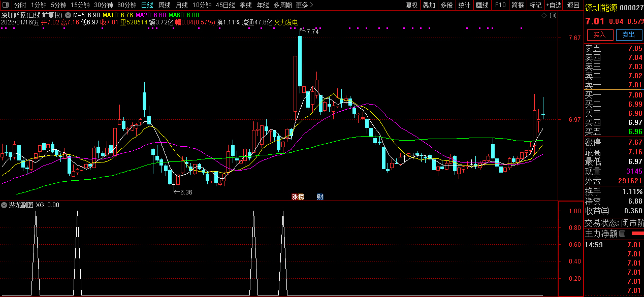Click the 火力发电 sector link
The width and height of the screenshot is (644, 297).
(x=286, y=23)
